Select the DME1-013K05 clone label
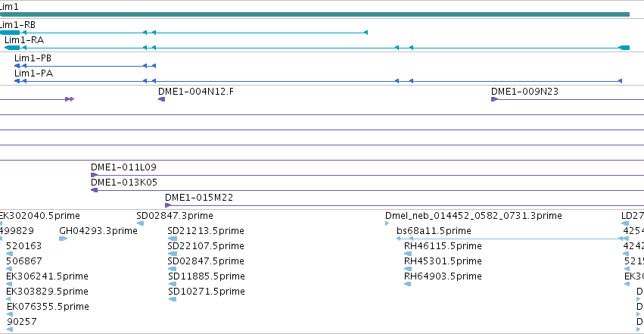 point(124,182)
